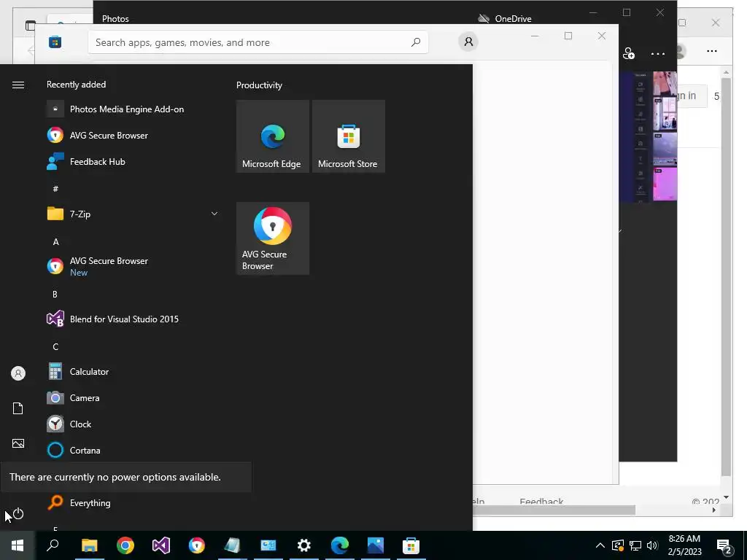Open the 7-Zip folder entry

pyautogui.click(x=133, y=214)
